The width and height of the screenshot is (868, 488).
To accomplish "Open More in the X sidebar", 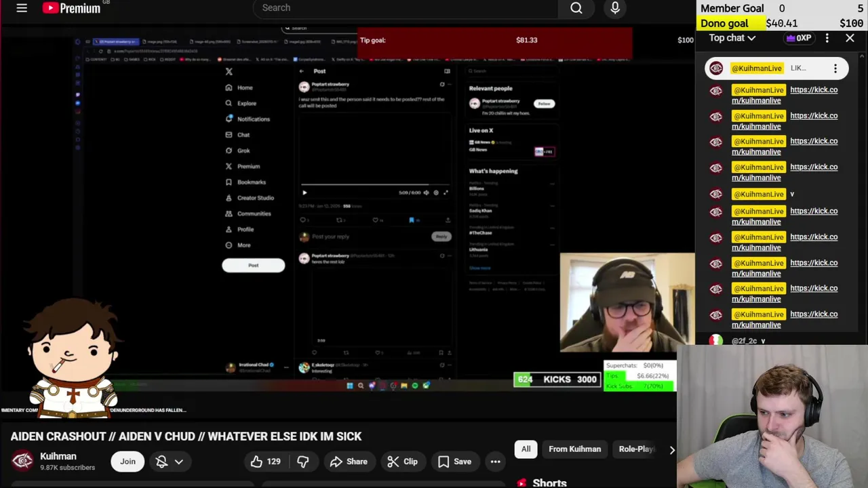I will (x=238, y=245).
